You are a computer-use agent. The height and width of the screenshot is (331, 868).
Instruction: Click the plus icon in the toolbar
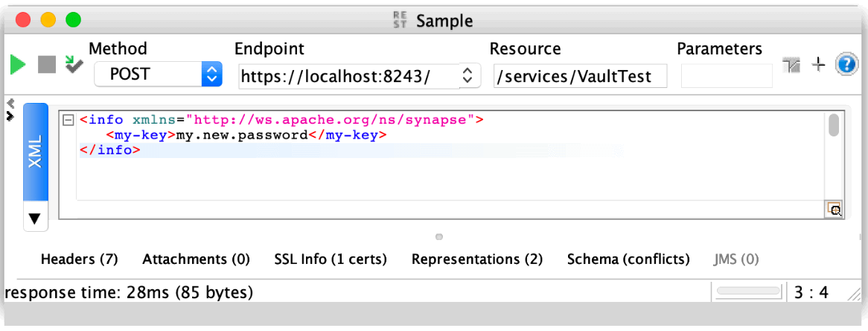pos(818,66)
